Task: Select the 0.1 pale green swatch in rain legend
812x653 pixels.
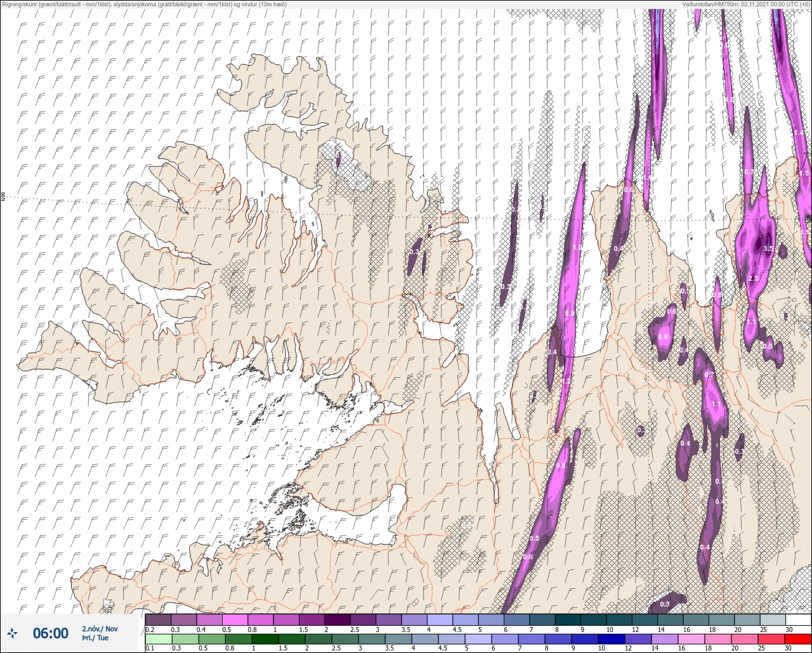Action: click(x=158, y=639)
